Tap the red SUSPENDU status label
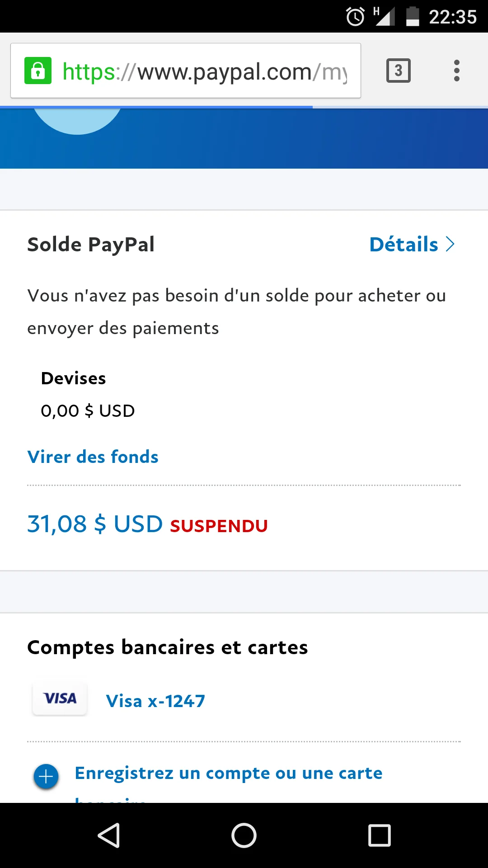 [219, 526]
